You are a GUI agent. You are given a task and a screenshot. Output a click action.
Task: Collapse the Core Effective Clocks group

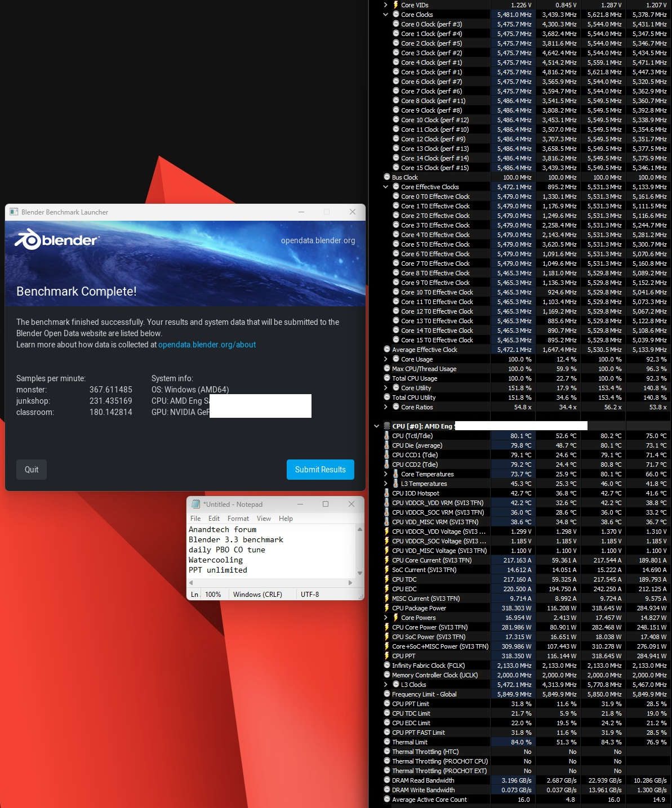coord(385,186)
